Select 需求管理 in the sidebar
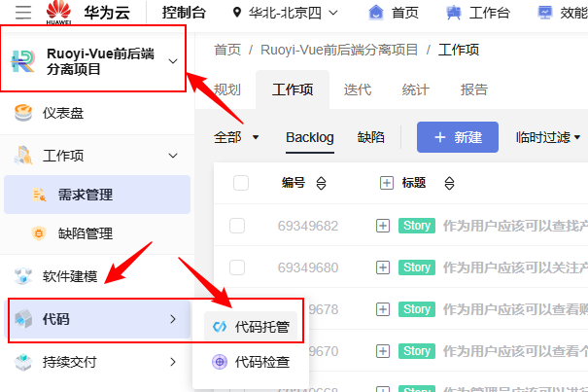The width and height of the screenshot is (588, 392). tap(97, 195)
